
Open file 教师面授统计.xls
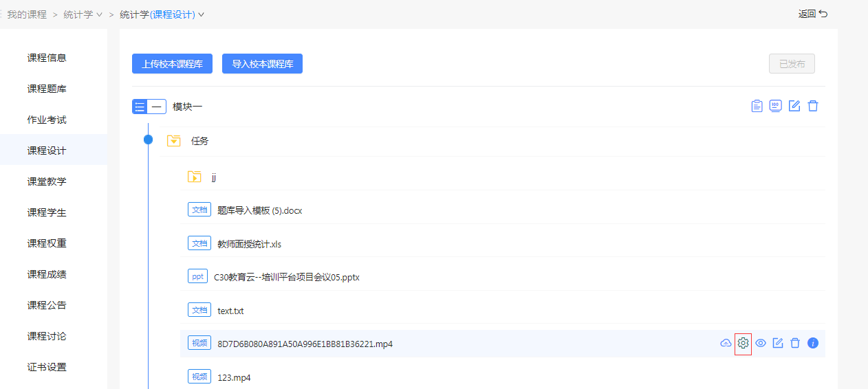(x=249, y=244)
